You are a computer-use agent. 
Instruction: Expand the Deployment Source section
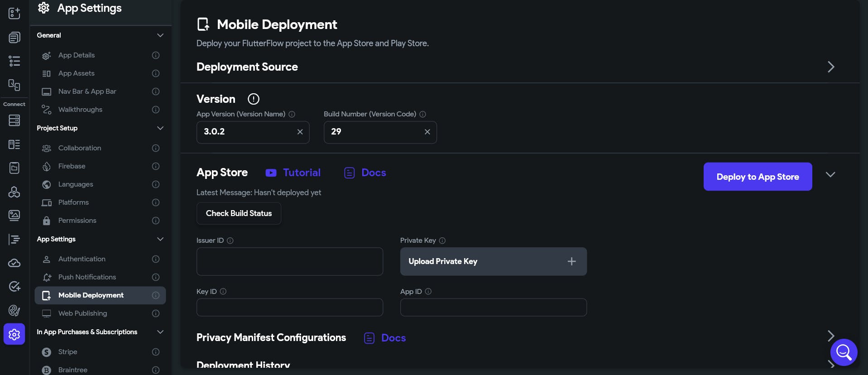pyautogui.click(x=831, y=67)
